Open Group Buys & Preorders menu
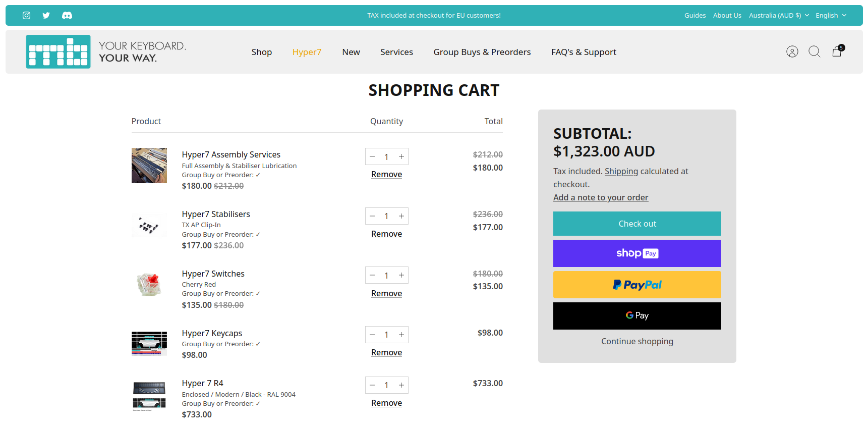The width and height of the screenshot is (868, 427). click(x=482, y=52)
